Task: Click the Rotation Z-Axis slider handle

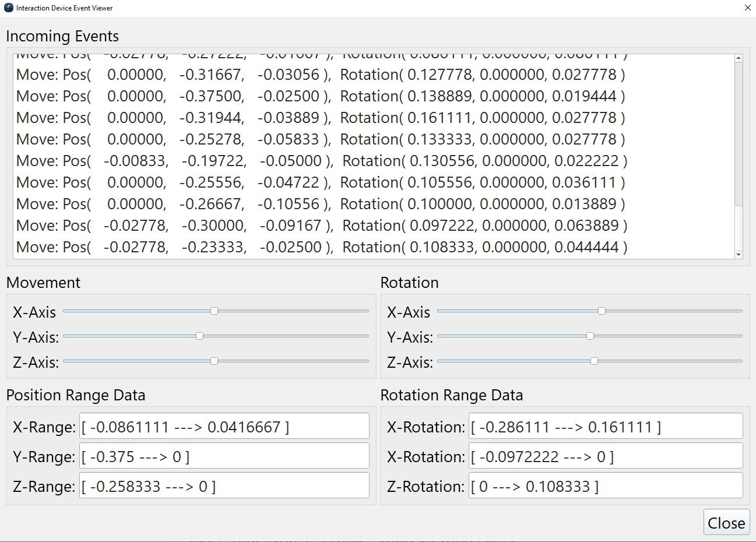Action: 594,361
